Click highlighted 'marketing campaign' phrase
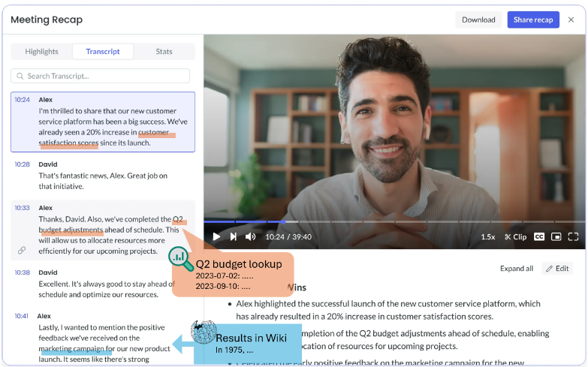The image size is (588, 367). [x=71, y=349]
